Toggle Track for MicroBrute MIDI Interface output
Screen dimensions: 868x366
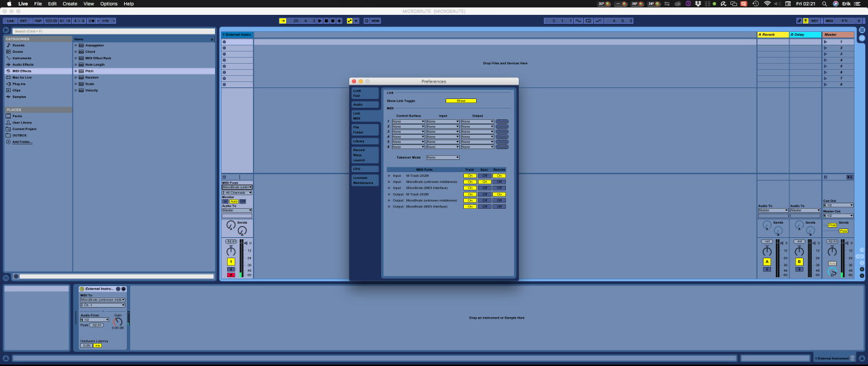tap(469, 207)
